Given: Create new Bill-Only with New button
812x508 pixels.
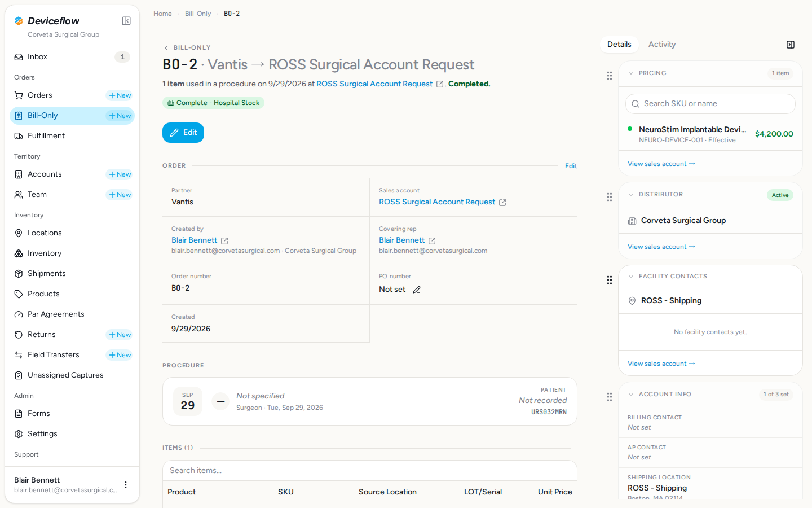Looking at the screenshot, I should coord(120,116).
